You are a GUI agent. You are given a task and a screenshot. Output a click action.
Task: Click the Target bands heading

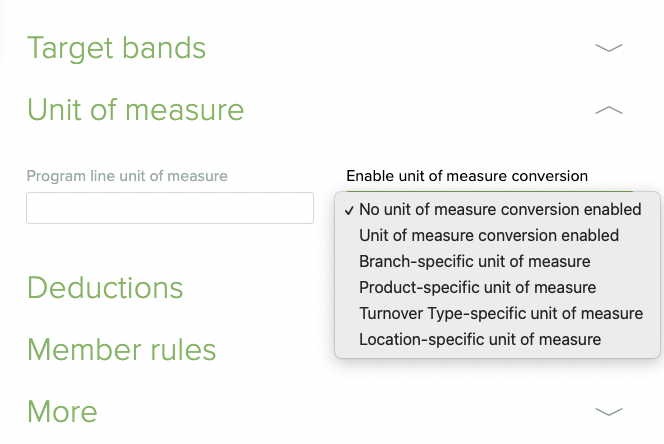pos(116,48)
